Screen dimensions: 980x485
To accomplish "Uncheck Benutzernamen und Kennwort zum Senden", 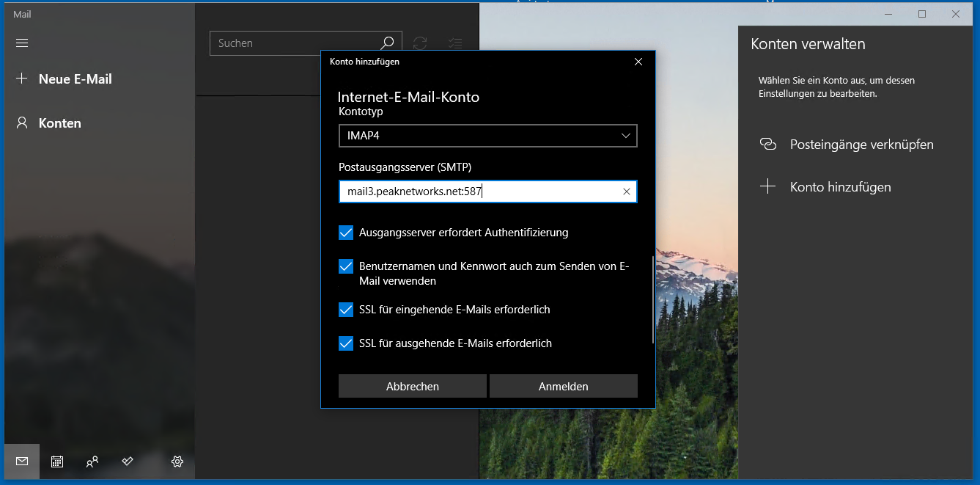I will [x=345, y=266].
